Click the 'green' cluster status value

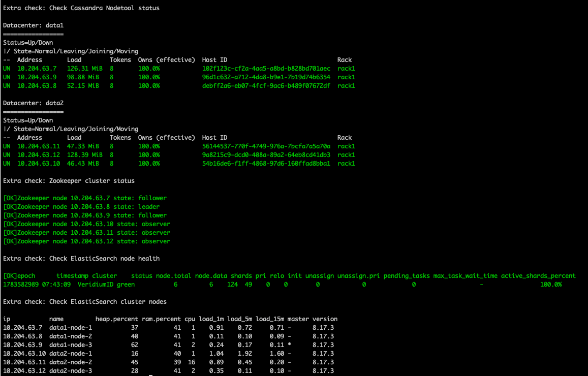(126, 285)
